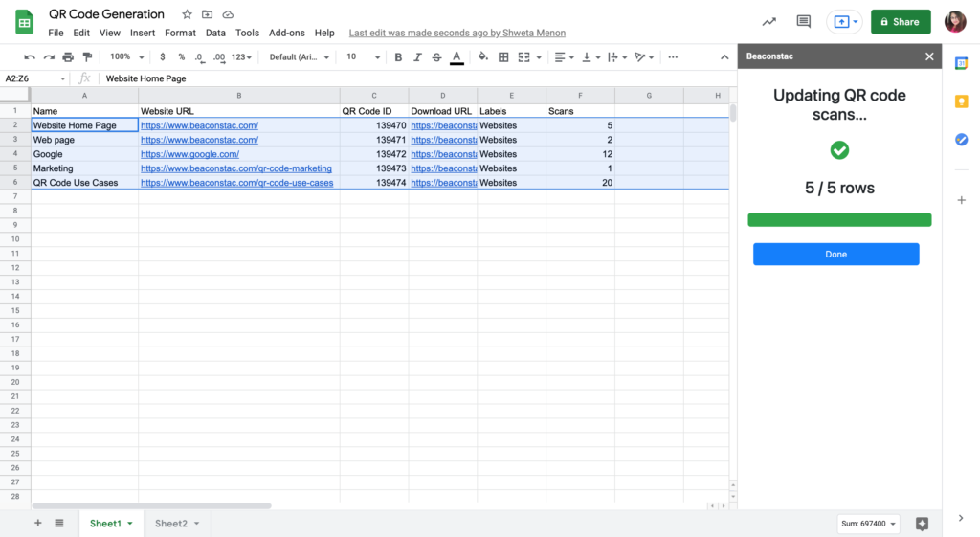Image resolution: width=980 pixels, height=537 pixels.
Task: Toggle italic formatting
Action: tap(417, 56)
